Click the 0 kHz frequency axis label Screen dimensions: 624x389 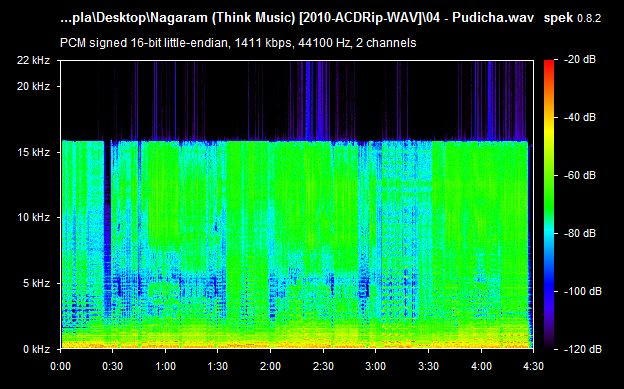36,349
